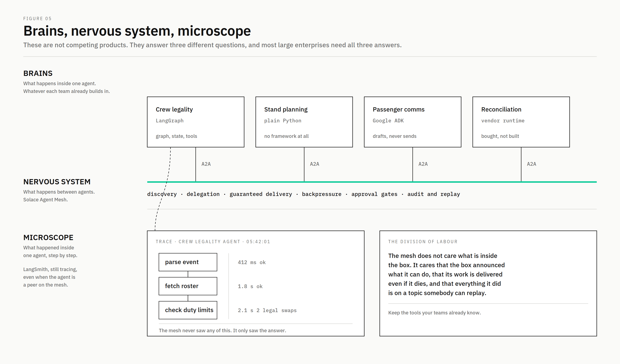Screen dimensions: 620x364
Task: Click 'What happens inside one agent.' text
Action: (59, 84)
